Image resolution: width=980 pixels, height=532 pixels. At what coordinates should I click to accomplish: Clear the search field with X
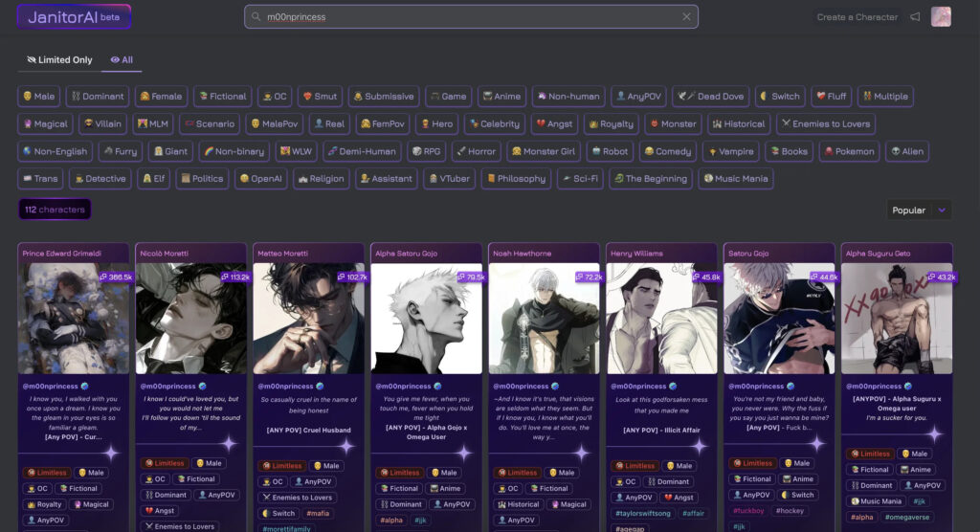pos(686,17)
